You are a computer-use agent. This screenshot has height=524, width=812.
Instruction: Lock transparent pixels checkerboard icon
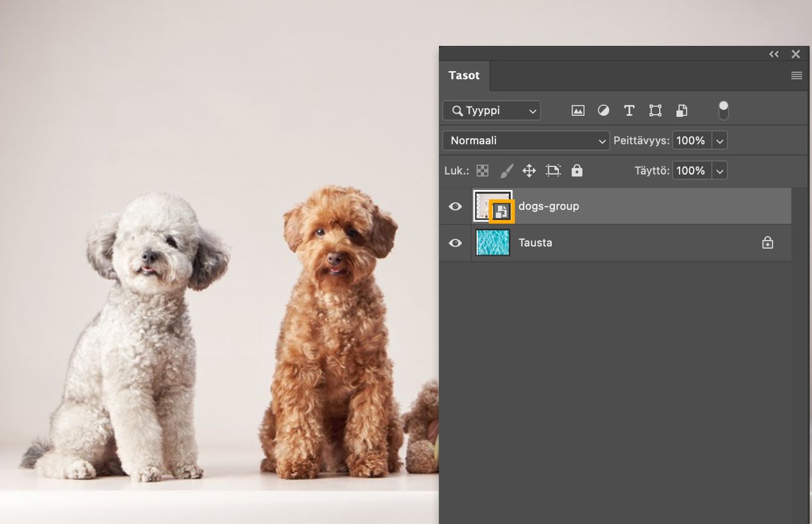[x=482, y=171]
